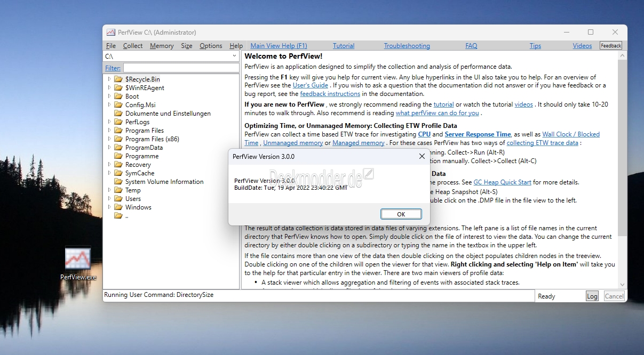
Task: Open the User's Guide link
Action: pyautogui.click(x=311, y=85)
